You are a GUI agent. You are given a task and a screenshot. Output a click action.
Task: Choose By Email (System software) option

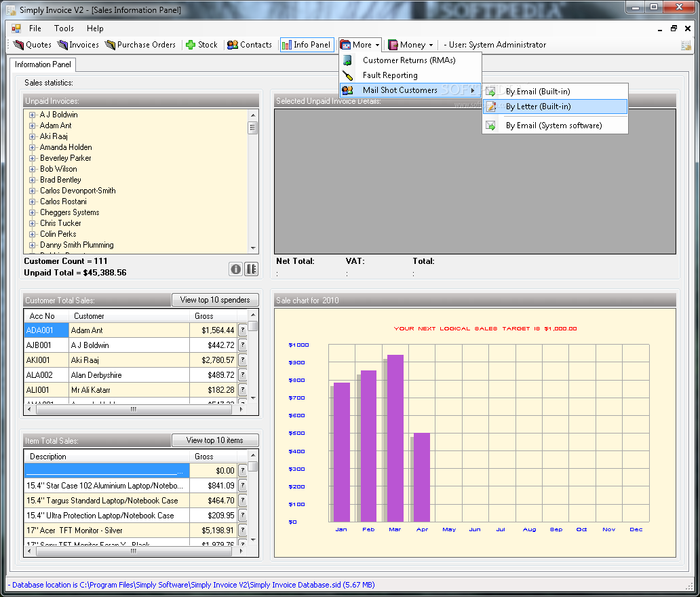554,126
